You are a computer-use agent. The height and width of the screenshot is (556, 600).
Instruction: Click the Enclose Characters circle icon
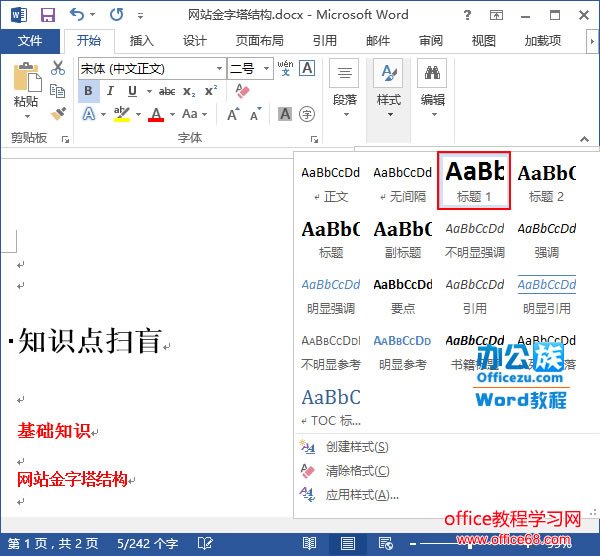point(307,114)
